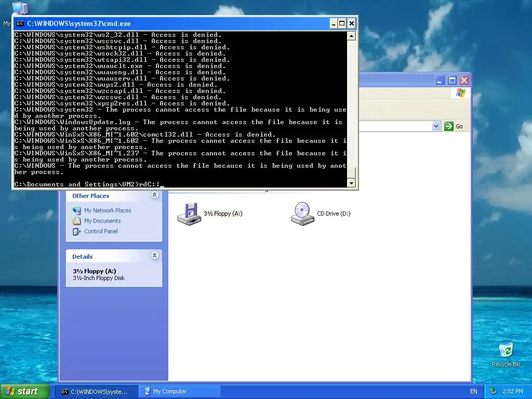Image resolution: width=532 pixels, height=399 pixels.
Task: Open the My Network Places link
Action: [108, 210]
